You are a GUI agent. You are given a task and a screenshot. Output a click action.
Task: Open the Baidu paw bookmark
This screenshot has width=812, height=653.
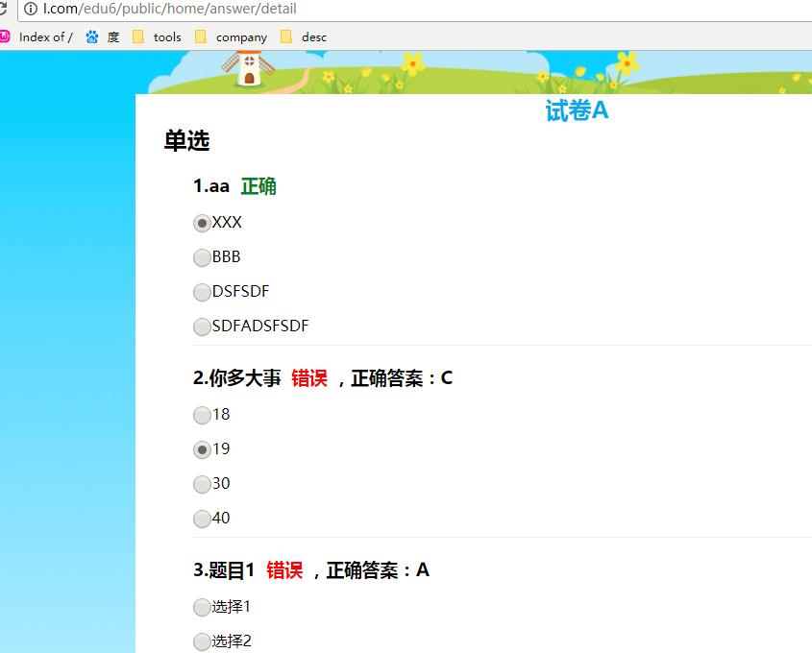pyautogui.click(x=92, y=37)
